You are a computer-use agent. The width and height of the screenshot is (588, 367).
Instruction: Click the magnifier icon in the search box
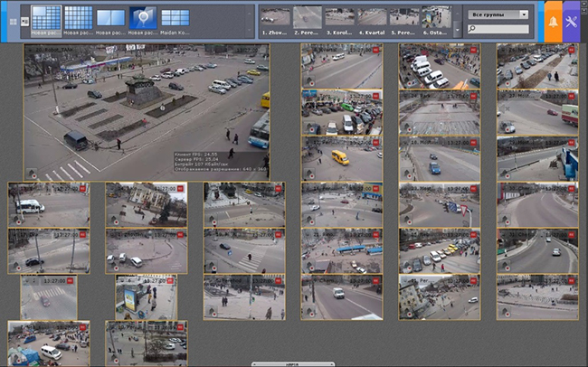pos(472,30)
